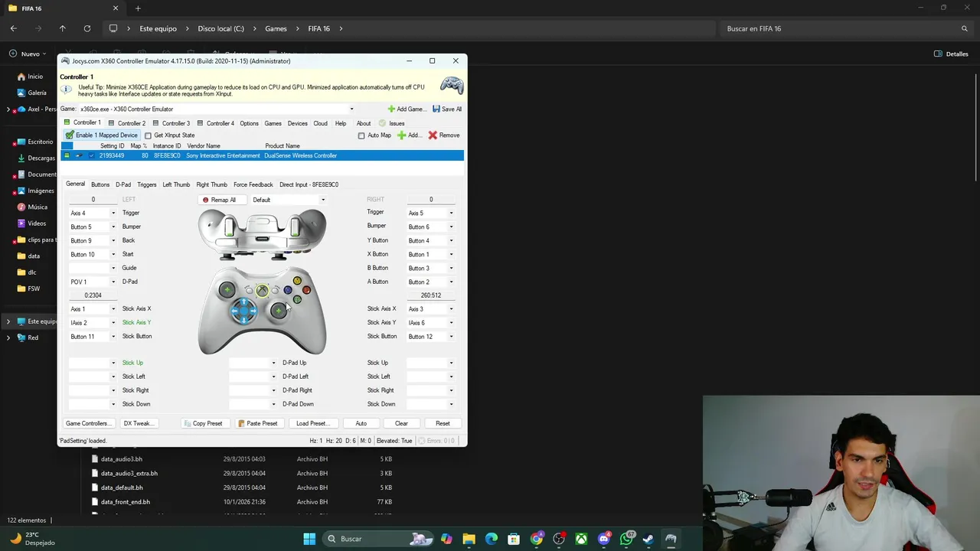Click the File Explorer refresh icon
The width and height of the screenshot is (980, 551).
[x=87, y=28]
